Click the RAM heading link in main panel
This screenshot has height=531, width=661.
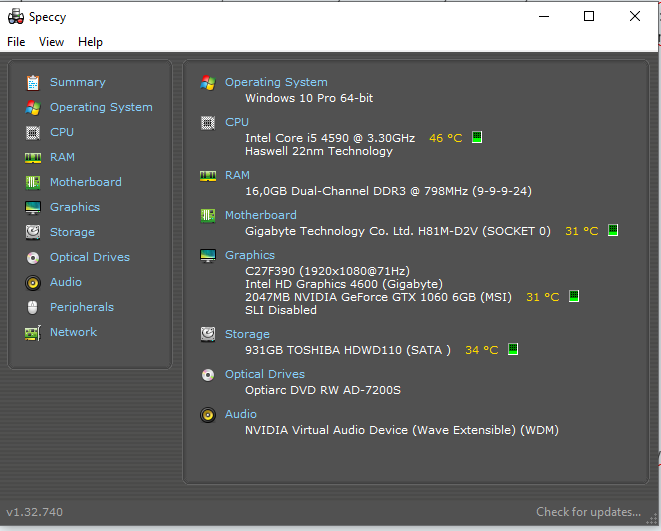click(x=237, y=175)
